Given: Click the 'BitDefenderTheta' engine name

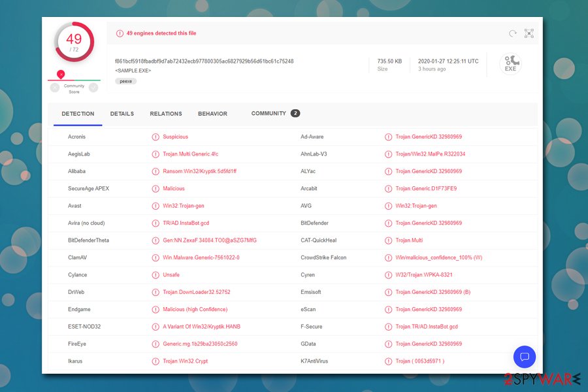Looking at the screenshot, I should (x=88, y=240).
